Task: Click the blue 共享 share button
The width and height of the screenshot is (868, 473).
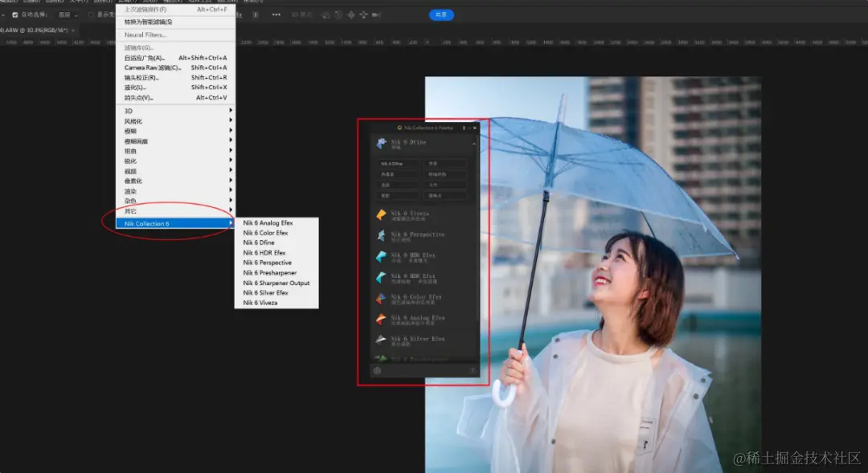Action: coord(441,14)
